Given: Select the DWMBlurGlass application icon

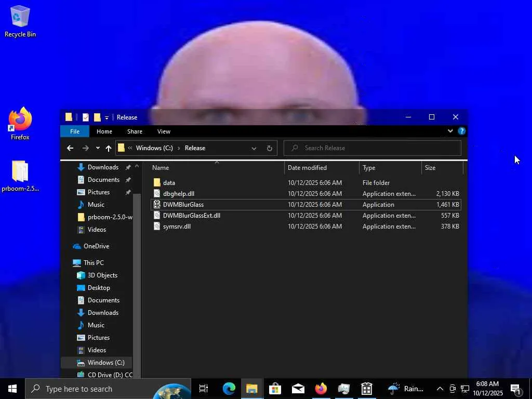Looking at the screenshot, I should (x=157, y=204).
